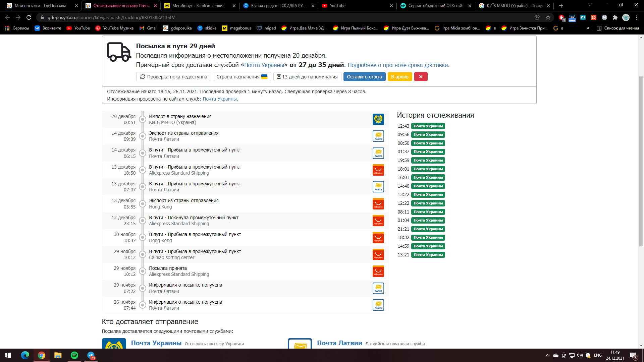
Task: Open File Explorer from taskbar
Action: 58,355
